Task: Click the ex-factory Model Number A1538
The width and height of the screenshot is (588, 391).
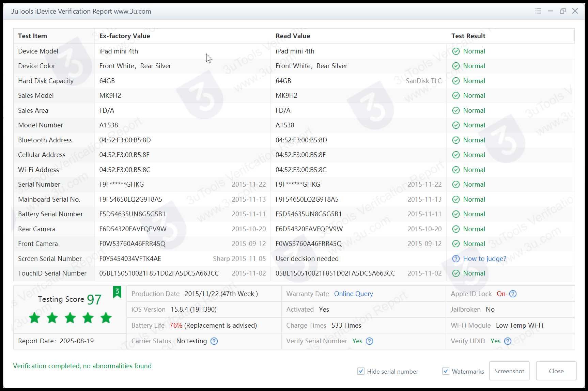Action: (108, 125)
